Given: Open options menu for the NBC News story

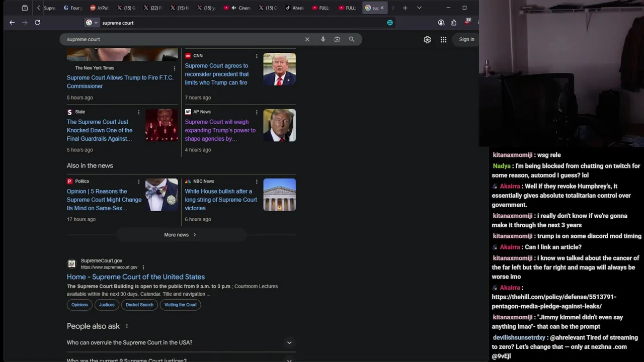Looking at the screenshot, I should coord(257,182).
